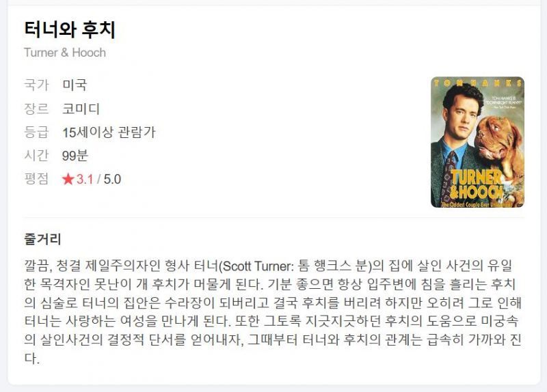Click the 3.1 score number
The height and width of the screenshot is (392, 547).
click(x=85, y=179)
